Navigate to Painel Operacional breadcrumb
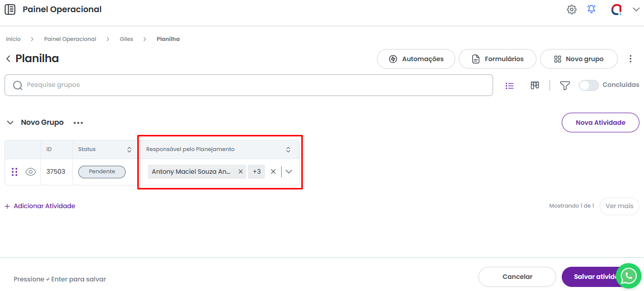The height and width of the screenshot is (291, 644). pos(70,39)
